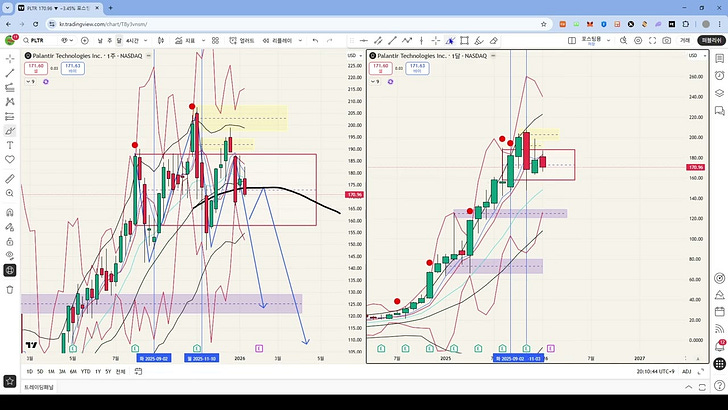Select the vertical line favorite tool

click(421, 41)
